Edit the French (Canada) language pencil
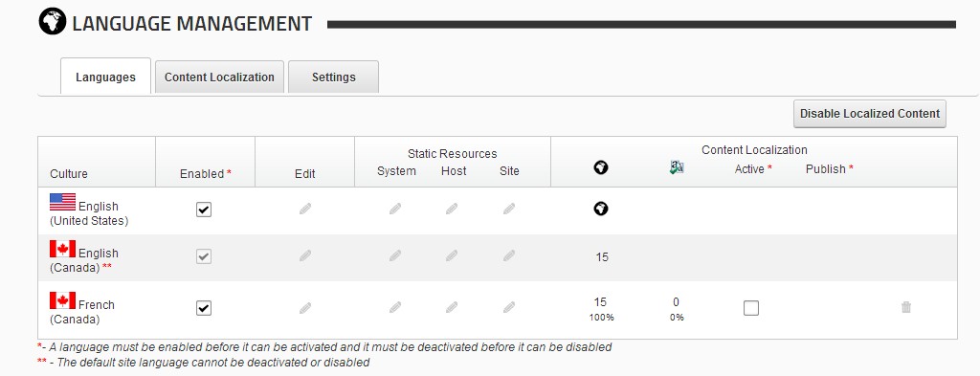Image resolution: width=980 pixels, height=376 pixels. (x=305, y=307)
